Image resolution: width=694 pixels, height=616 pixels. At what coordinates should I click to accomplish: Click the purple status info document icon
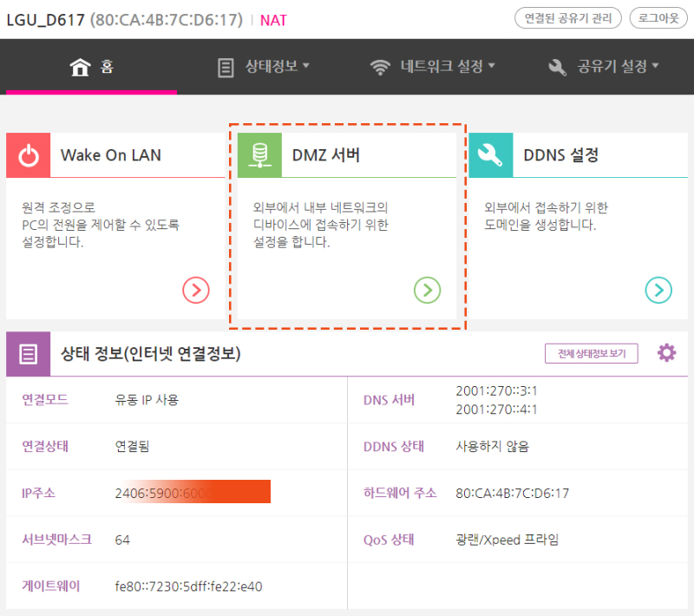tap(29, 354)
